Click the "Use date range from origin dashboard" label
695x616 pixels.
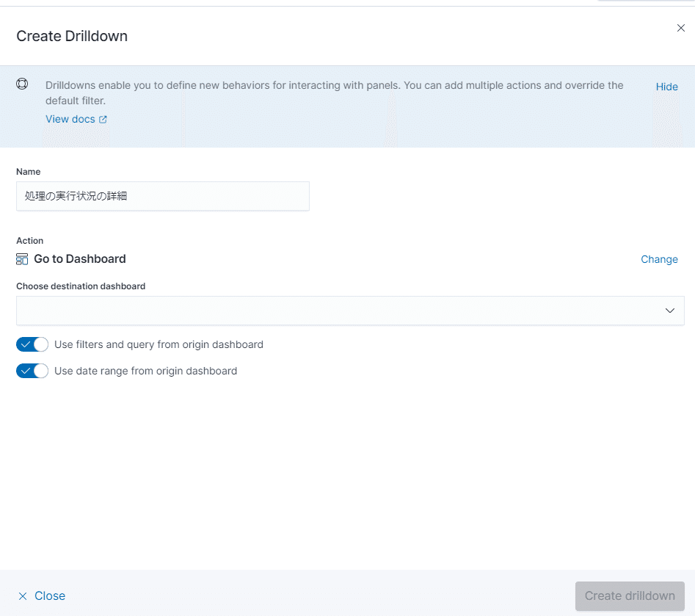(145, 371)
